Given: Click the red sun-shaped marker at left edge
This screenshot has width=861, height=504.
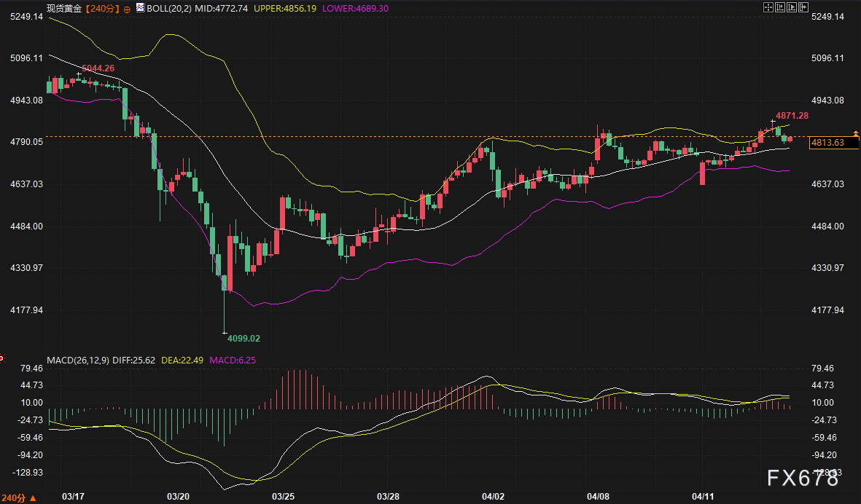Looking at the screenshot, I should click(x=1, y=358).
